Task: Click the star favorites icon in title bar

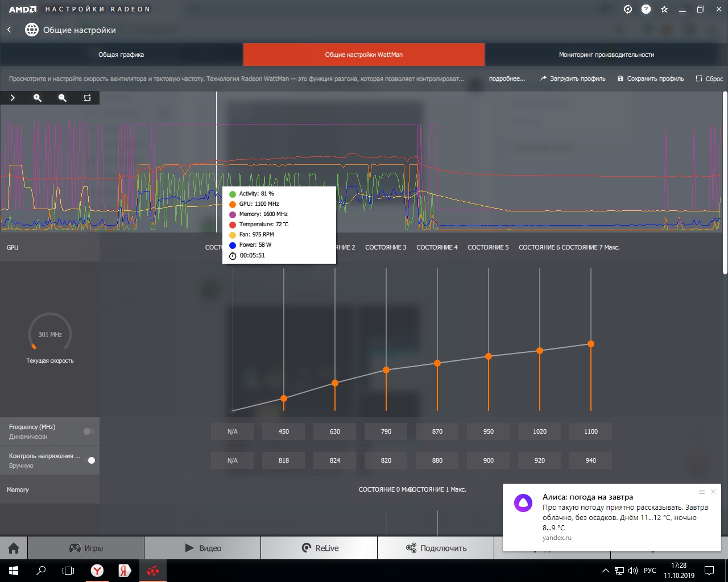Action: point(664,9)
